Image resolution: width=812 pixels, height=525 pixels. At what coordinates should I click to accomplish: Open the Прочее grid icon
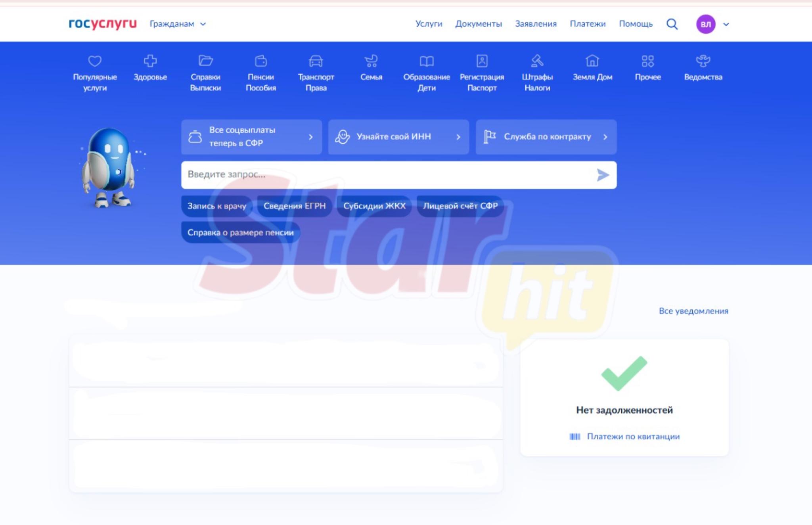(648, 61)
